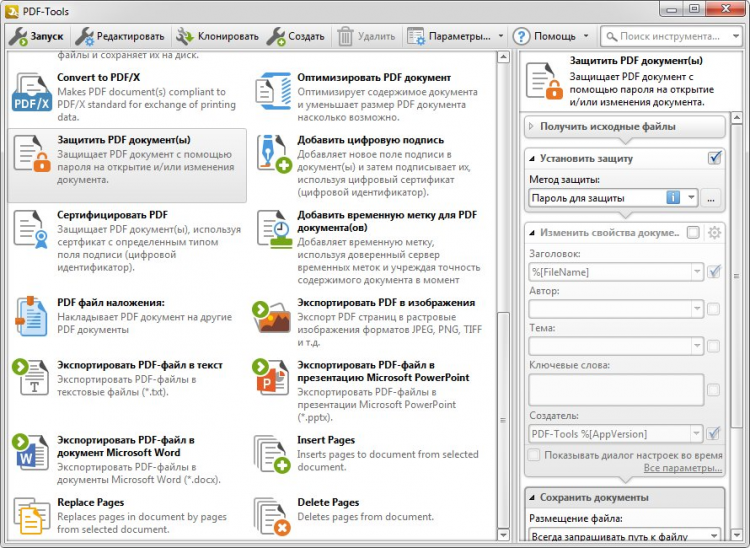Click the Replace Pages title text
Image resolution: width=750 pixels, height=548 pixels.
pos(90,503)
